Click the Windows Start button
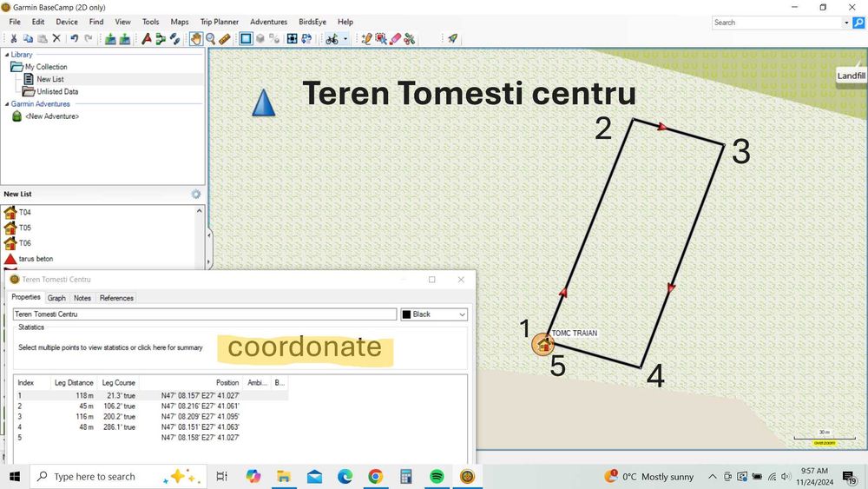 (15, 476)
